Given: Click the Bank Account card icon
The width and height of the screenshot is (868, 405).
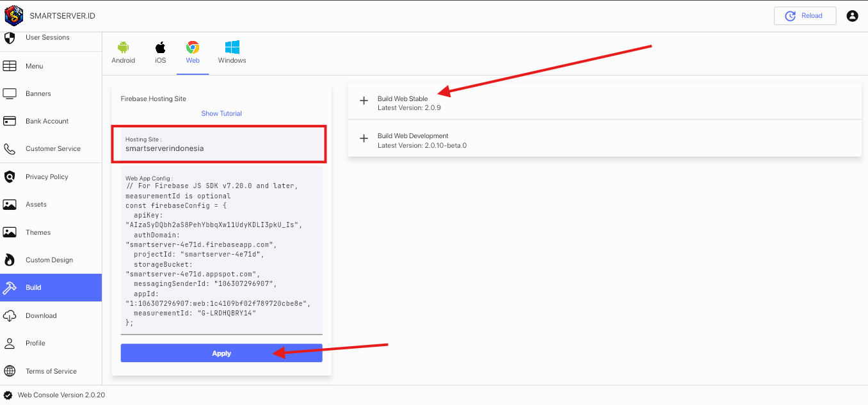Looking at the screenshot, I should (10, 121).
